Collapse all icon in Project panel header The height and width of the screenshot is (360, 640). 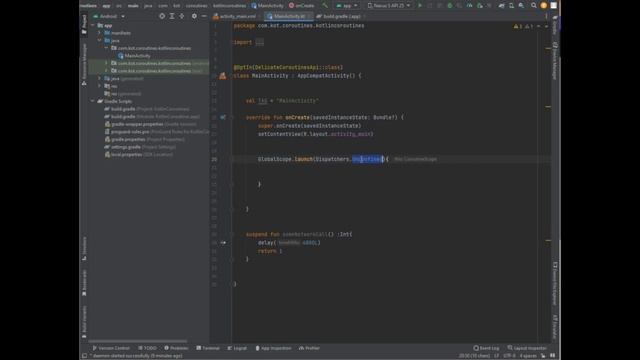pyautogui.click(x=182, y=16)
